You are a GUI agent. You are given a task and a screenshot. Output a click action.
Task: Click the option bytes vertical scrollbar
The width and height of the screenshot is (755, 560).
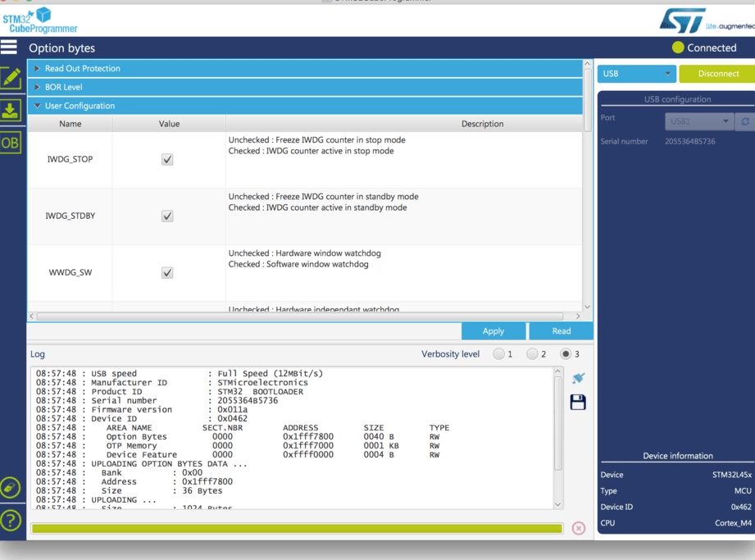pos(588,100)
